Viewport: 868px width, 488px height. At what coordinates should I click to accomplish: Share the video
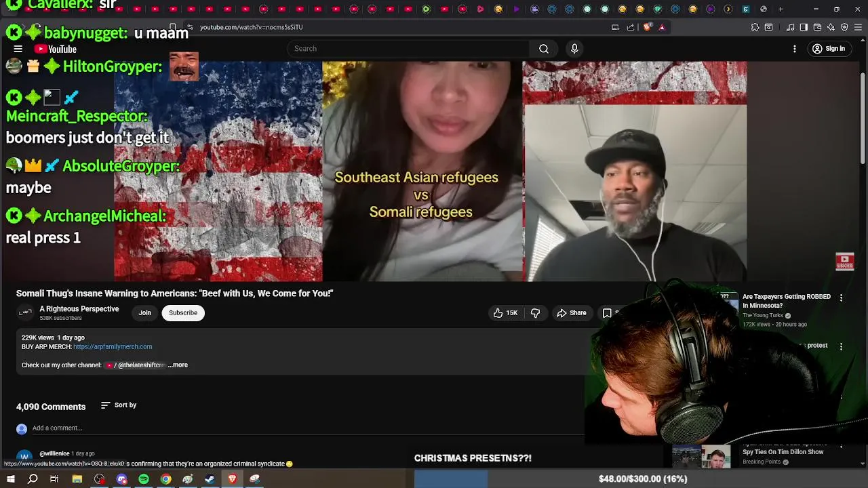(x=572, y=313)
